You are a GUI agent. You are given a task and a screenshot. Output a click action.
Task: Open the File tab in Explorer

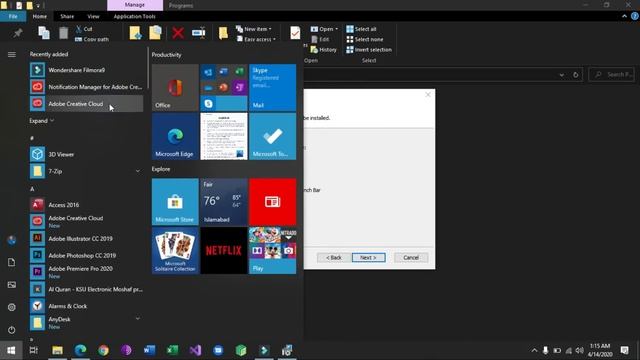13,16
